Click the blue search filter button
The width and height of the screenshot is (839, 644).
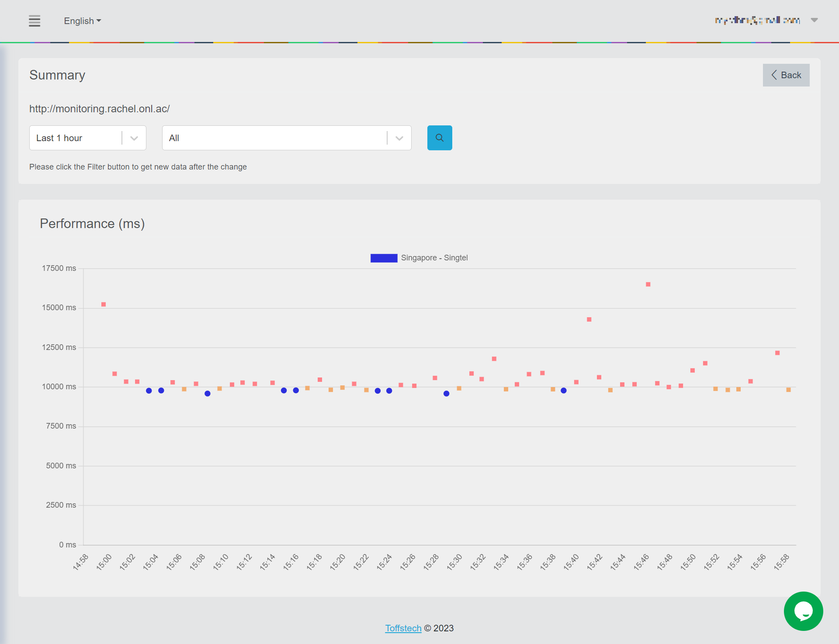point(439,138)
